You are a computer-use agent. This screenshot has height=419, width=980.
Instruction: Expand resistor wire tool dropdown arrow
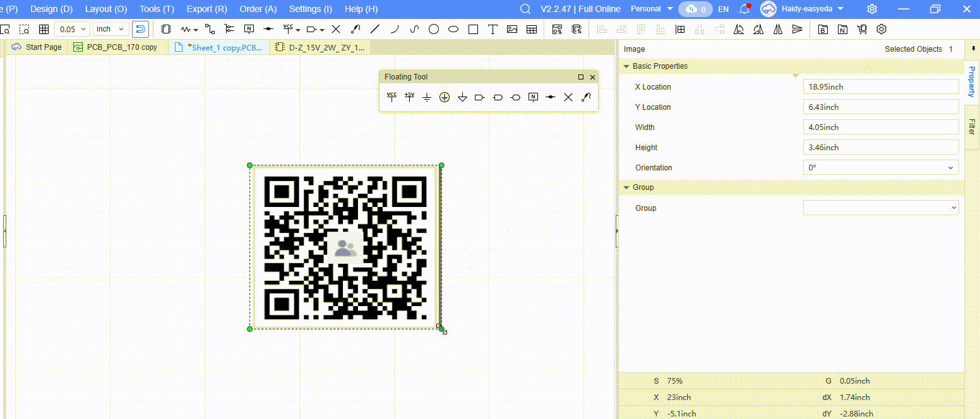(196, 30)
